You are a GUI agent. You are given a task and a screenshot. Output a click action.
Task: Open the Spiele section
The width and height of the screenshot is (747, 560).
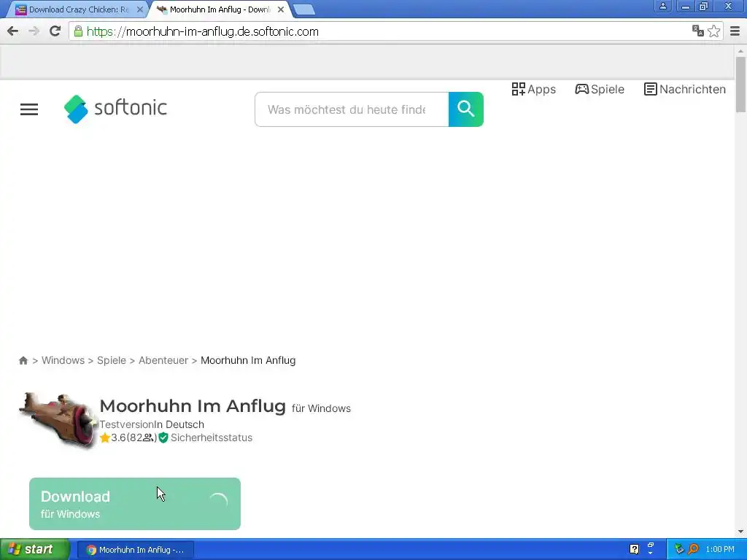click(x=600, y=89)
